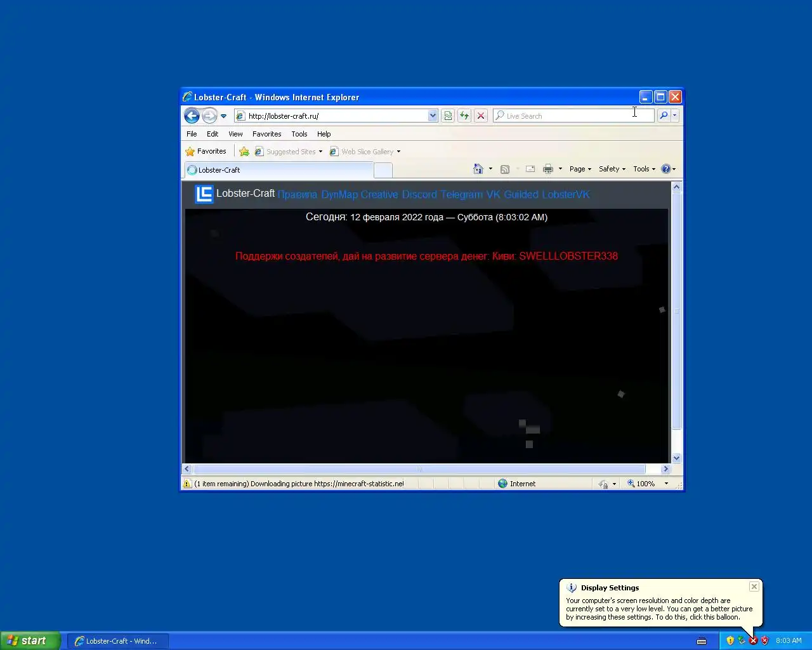This screenshot has width=812, height=650.
Task: Open the Tools command bar menu
Action: (644, 169)
